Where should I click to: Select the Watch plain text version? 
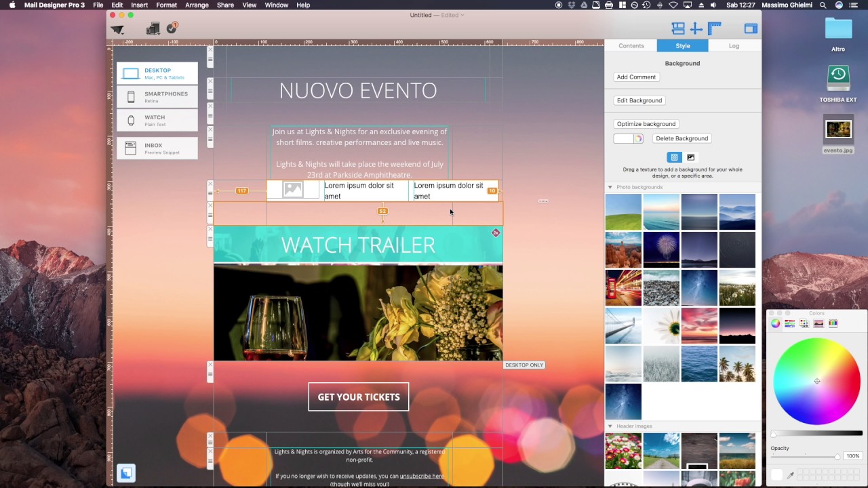tap(157, 121)
